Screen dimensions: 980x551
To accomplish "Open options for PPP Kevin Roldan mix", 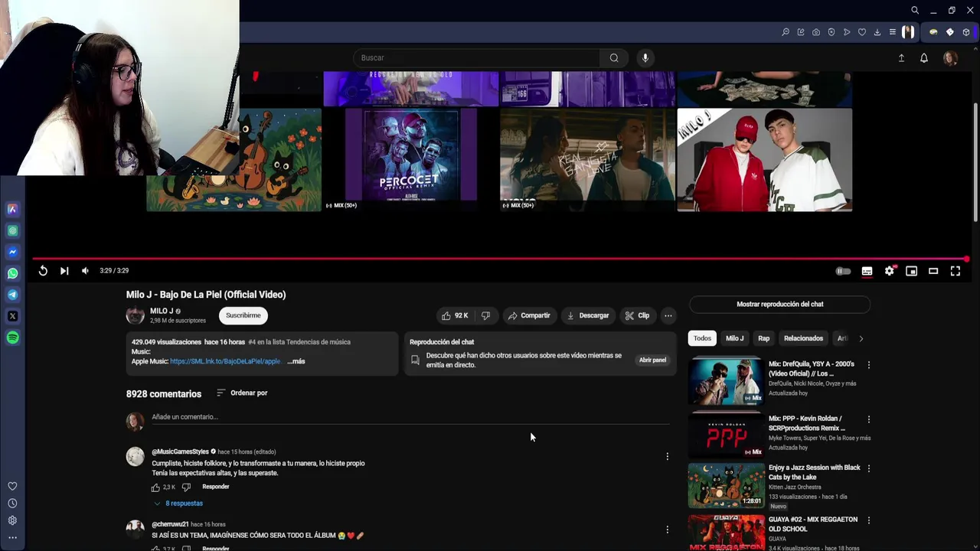I will (868, 419).
